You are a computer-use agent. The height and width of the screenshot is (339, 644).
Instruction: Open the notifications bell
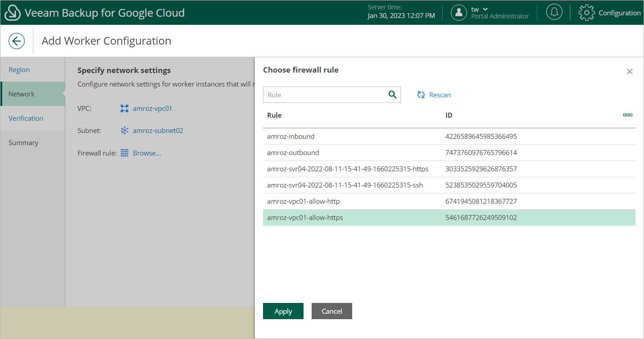(554, 13)
